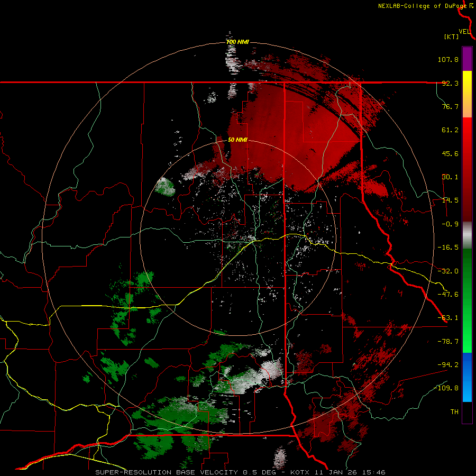Click the 30.1 legend value

[x=450, y=177]
